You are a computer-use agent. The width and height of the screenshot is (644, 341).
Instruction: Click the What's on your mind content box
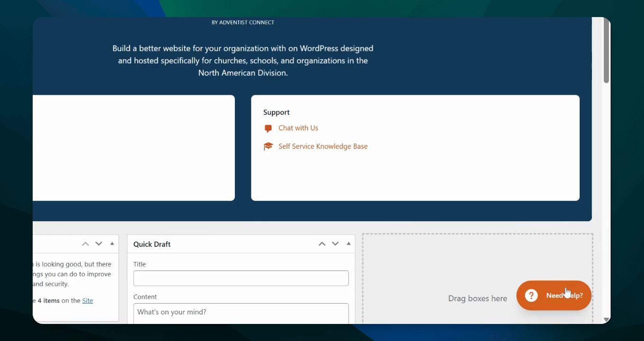tap(241, 314)
